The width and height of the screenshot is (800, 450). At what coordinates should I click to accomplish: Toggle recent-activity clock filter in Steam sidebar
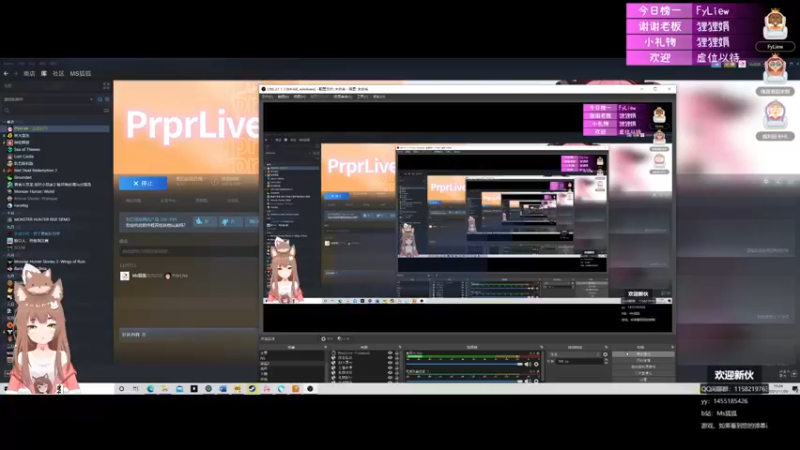(100, 99)
